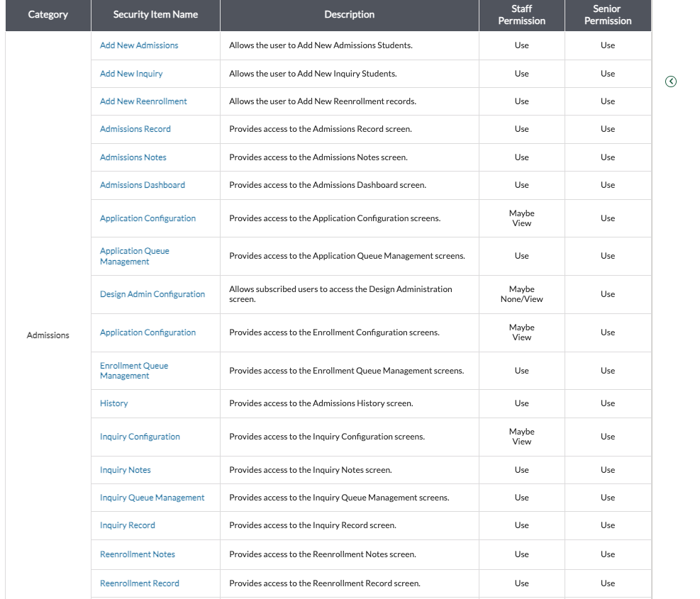The height and width of the screenshot is (599, 700).
Task: Open the Admissions Record security item
Action: pos(135,129)
